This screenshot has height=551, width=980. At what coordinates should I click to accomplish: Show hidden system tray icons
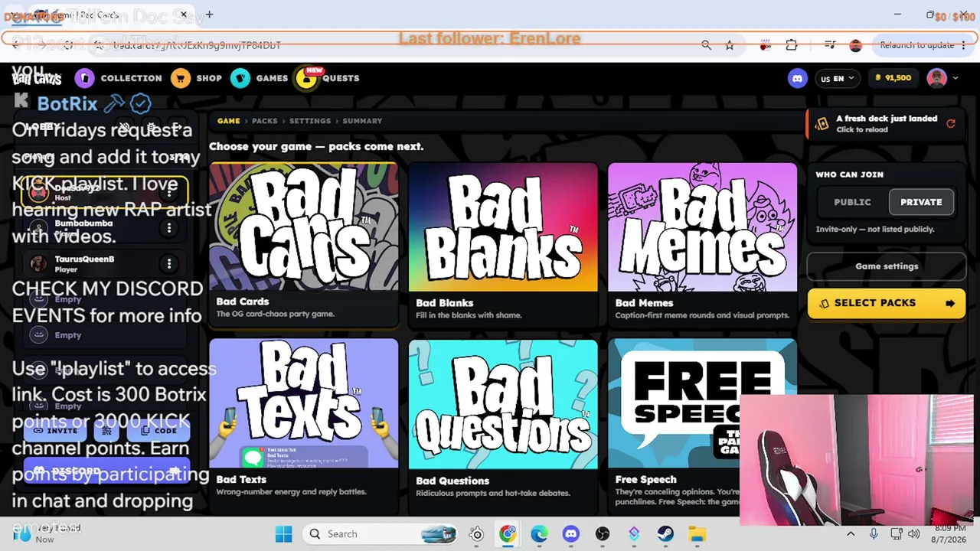click(x=851, y=533)
